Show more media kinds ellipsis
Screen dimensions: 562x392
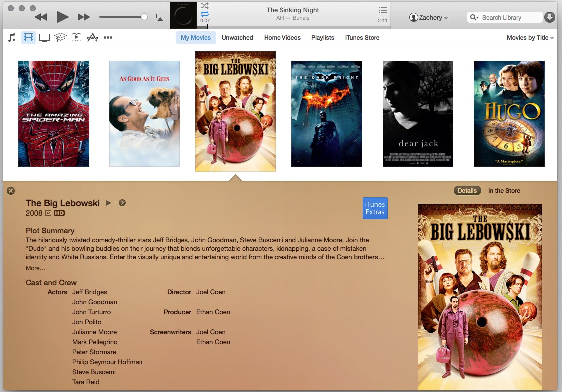point(108,38)
